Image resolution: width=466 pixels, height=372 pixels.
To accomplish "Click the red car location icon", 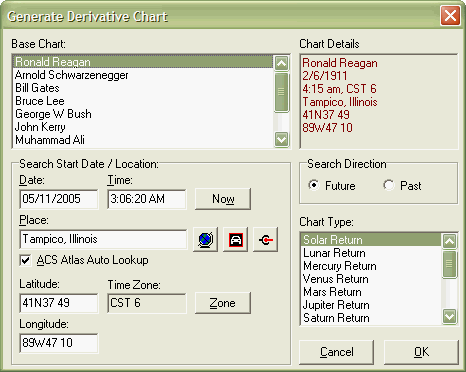I will [235, 239].
